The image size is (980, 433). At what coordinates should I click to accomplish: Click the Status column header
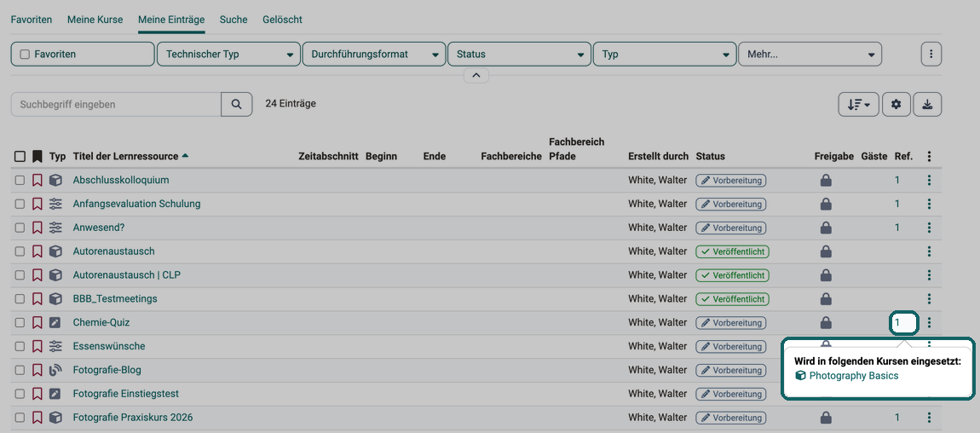click(x=711, y=156)
